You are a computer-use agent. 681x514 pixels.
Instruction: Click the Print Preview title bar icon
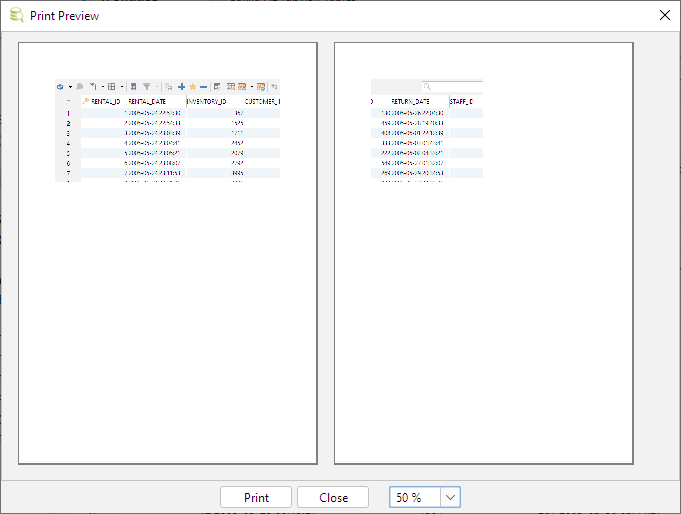point(16,16)
